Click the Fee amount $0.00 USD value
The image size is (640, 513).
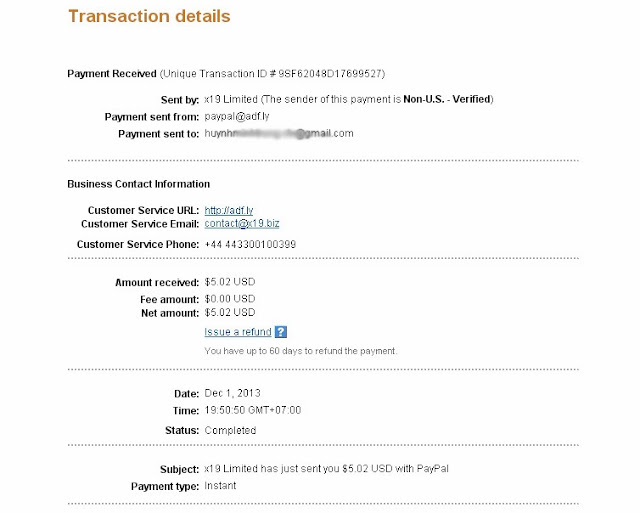230,298
